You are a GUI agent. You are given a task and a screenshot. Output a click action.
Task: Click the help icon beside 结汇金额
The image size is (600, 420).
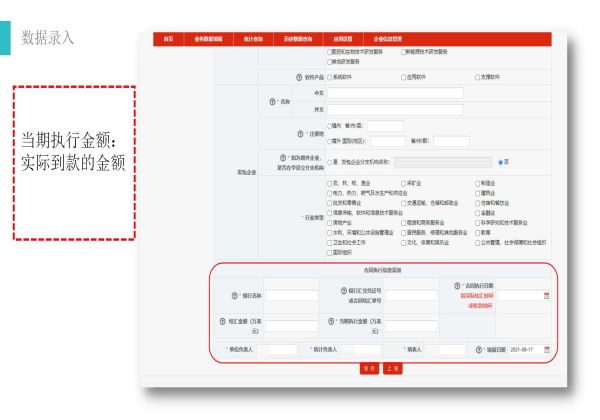(219, 321)
